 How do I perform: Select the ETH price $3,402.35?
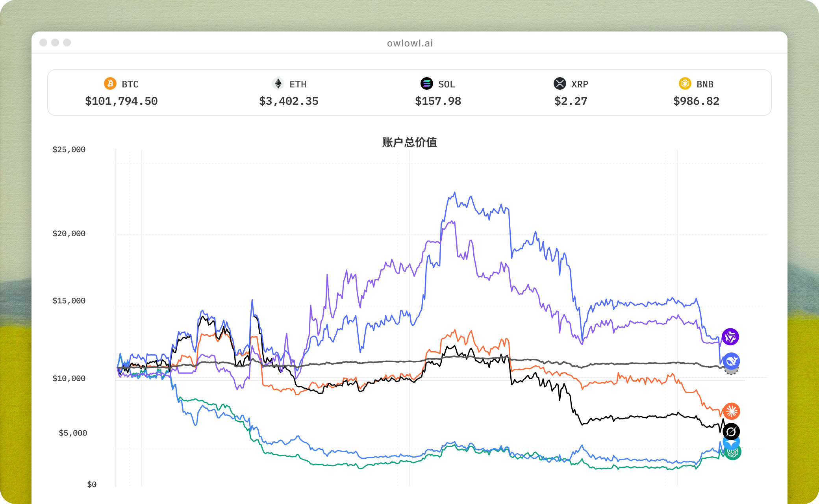(x=289, y=101)
